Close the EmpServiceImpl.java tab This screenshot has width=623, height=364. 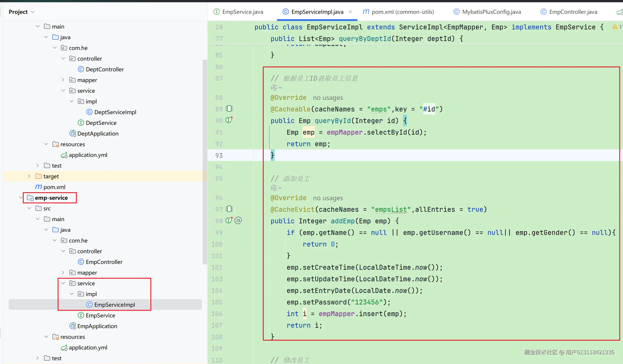[x=350, y=12]
